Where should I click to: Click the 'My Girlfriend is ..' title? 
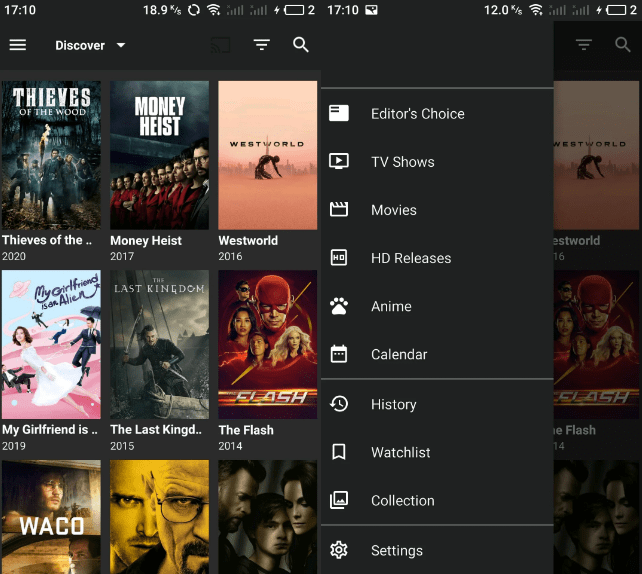click(50, 430)
